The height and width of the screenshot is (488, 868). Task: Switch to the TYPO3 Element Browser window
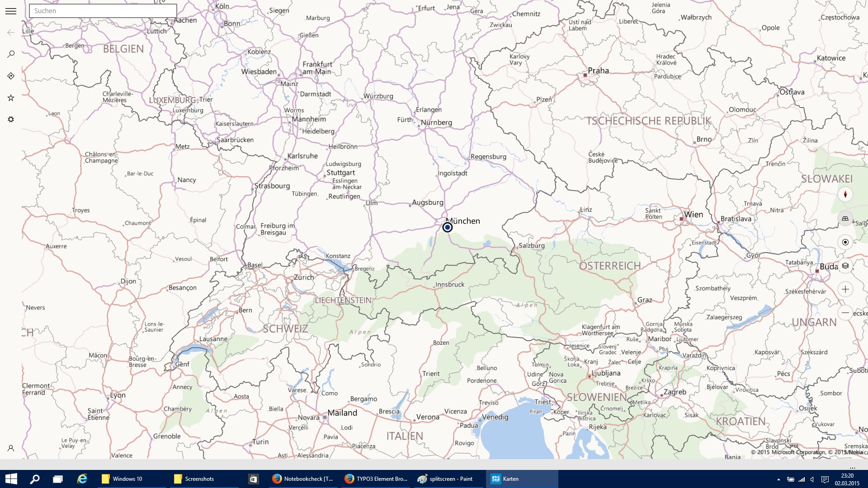pos(376,479)
